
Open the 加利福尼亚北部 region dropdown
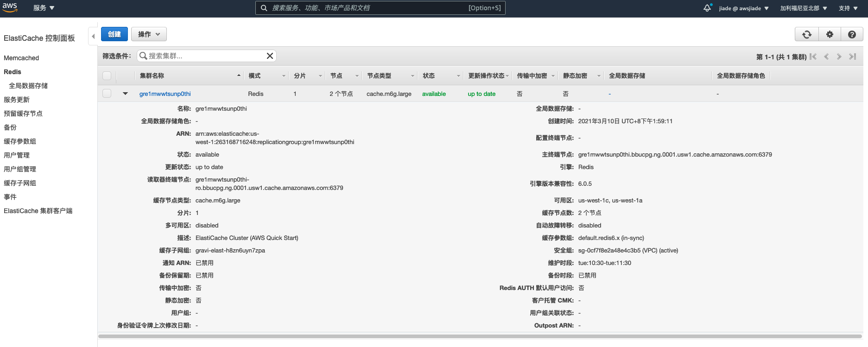[x=803, y=8]
